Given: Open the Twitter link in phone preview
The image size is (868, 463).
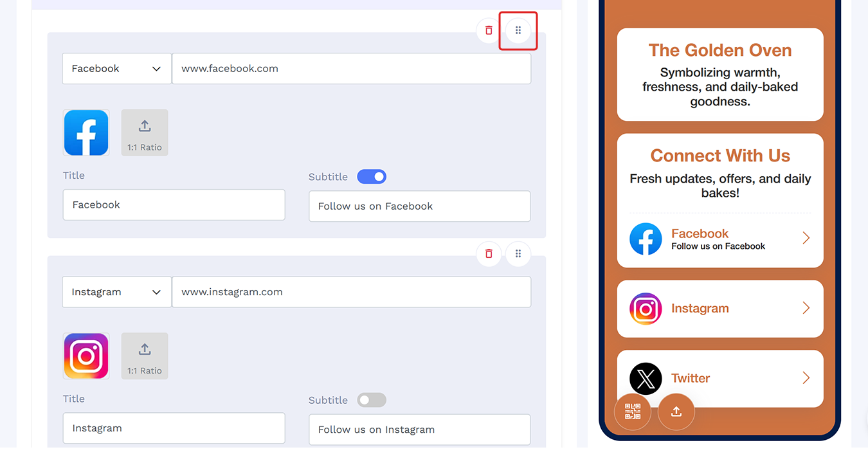Looking at the screenshot, I should point(720,378).
